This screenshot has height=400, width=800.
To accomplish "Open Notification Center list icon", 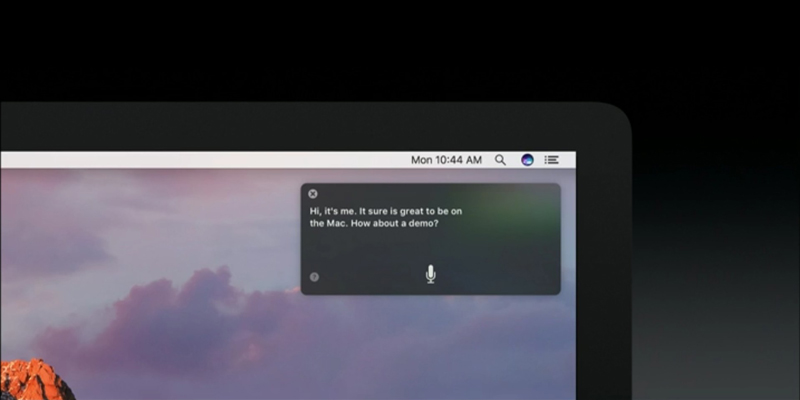I will [552, 160].
